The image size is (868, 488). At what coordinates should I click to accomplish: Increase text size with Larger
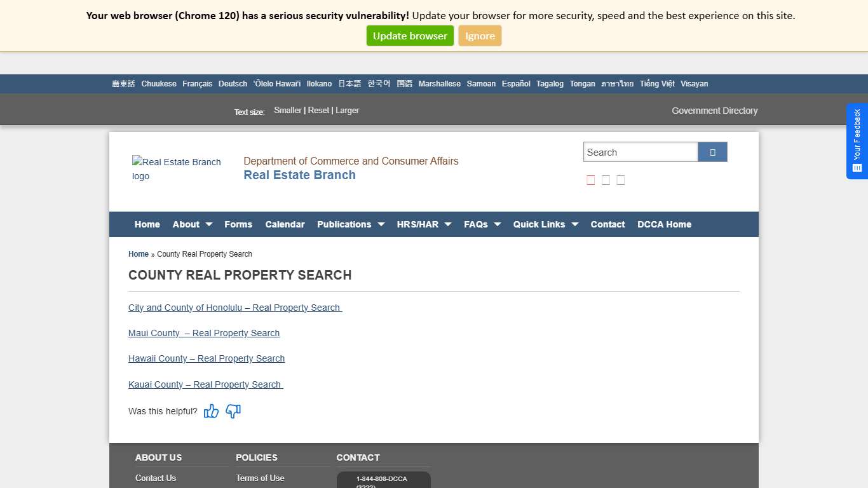pos(347,111)
